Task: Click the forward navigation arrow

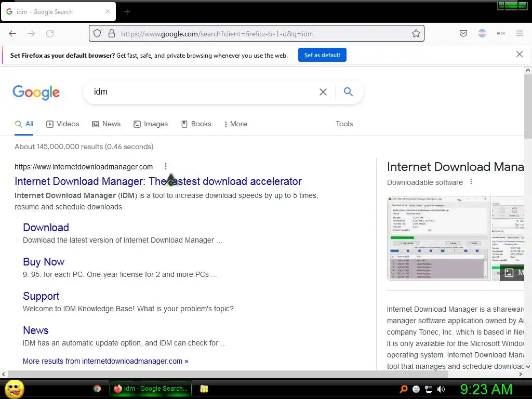Action: [31, 34]
